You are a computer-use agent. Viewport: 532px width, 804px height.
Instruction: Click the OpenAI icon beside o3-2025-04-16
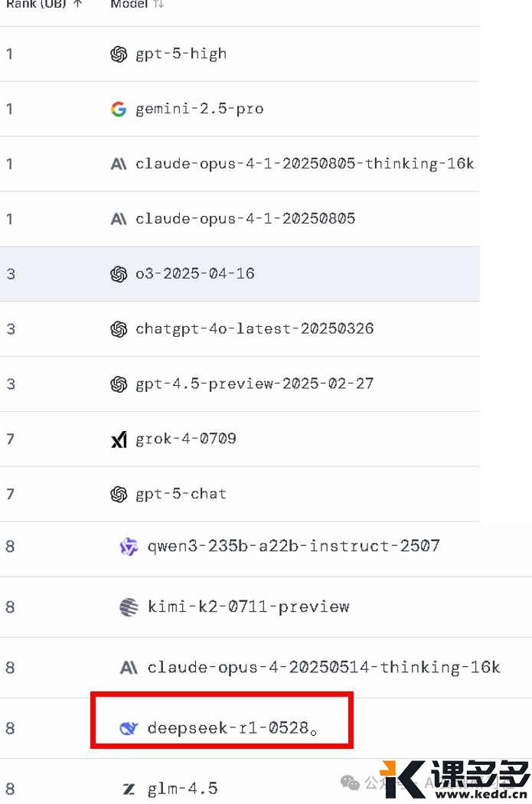point(119,274)
